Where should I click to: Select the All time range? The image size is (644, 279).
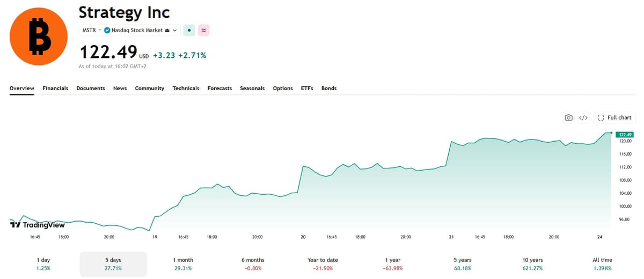602,264
